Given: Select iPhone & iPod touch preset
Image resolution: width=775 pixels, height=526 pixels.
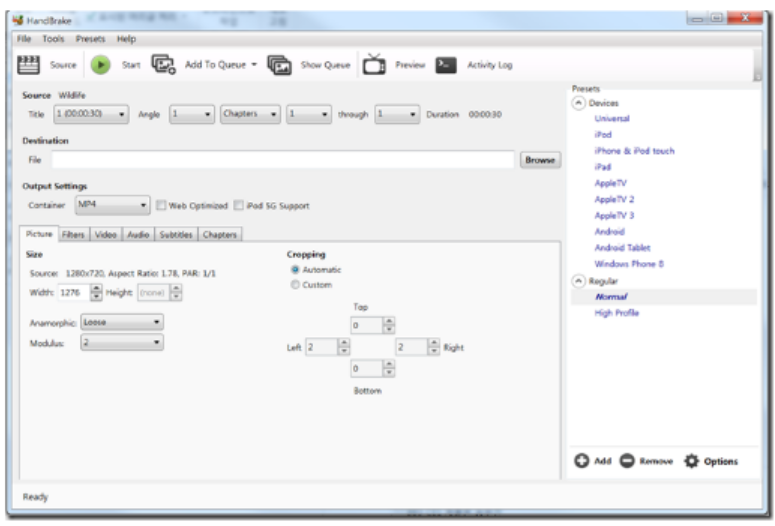Looking at the screenshot, I should pyautogui.click(x=634, y=151).
